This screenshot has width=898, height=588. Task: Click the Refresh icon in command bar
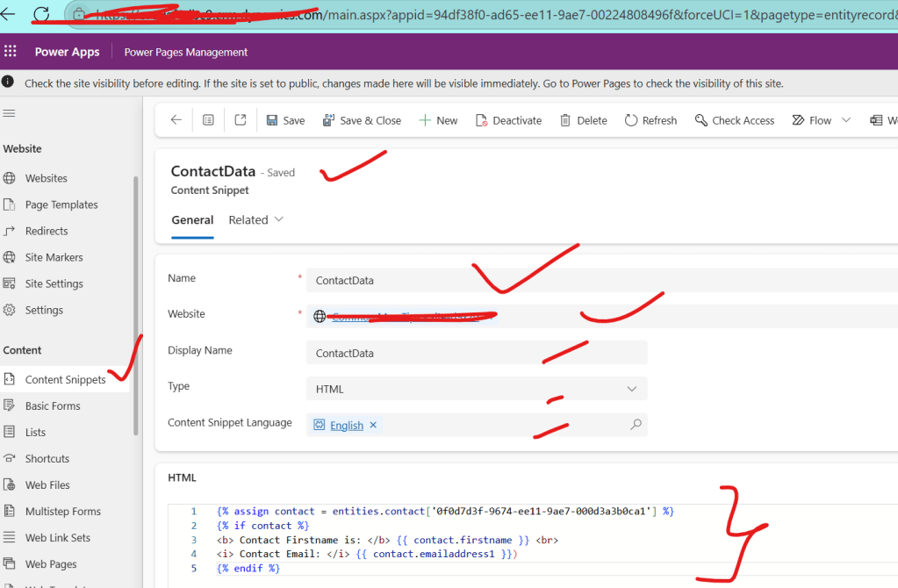[631, 120]
